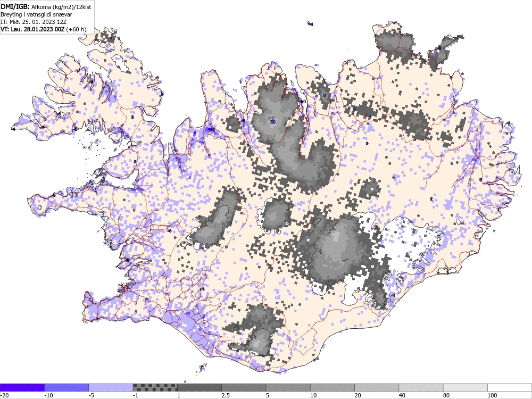Click the medium violet -10 to -5 legend swatch
Image resolution: width=532 pixels, height=399 pixels.
tap(66, 387)
